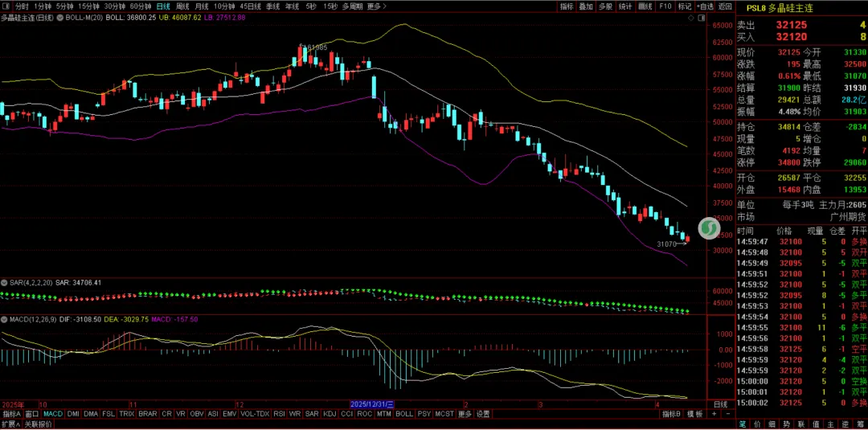Switch to 月线 monthly chart
The width and height of the screenshot is (868, 430).
pos(201,6)
